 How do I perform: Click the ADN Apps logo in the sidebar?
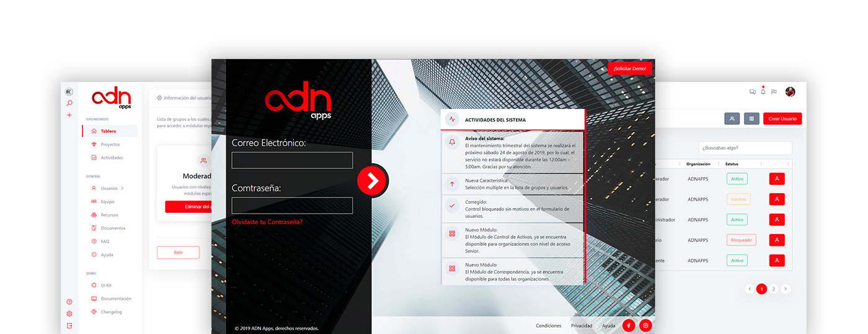tap(112, 99)
